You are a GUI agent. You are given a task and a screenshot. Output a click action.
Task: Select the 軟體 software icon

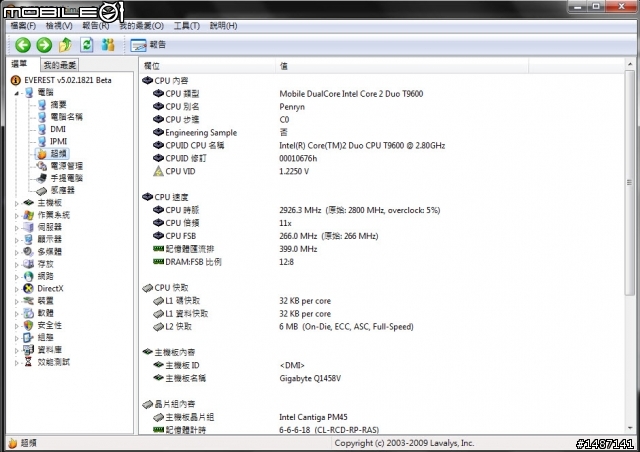(x=29, y=313)
